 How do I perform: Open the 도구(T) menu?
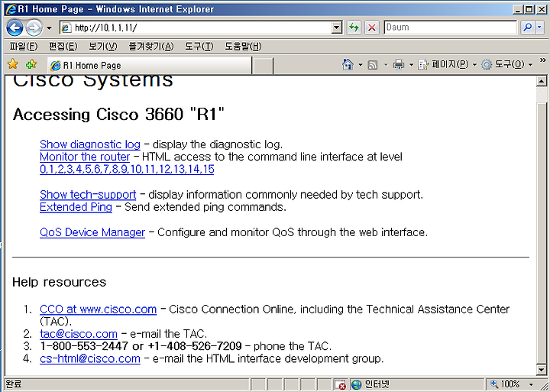(x=199, y=47)
